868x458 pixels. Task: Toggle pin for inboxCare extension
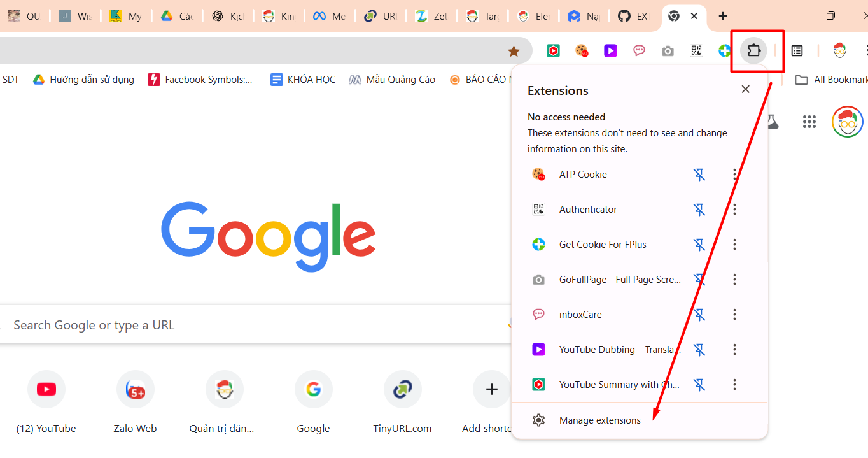(699, 314)
